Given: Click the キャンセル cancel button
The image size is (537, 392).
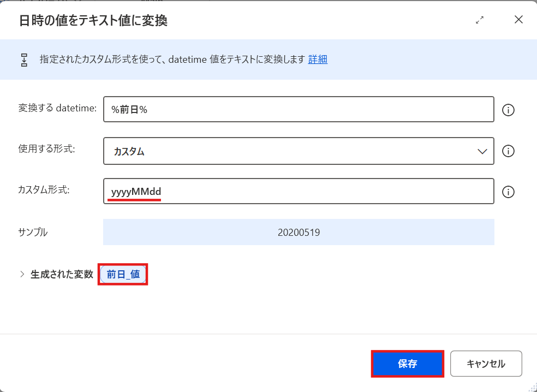Looking at the screenshot, I should click(486, 364).
